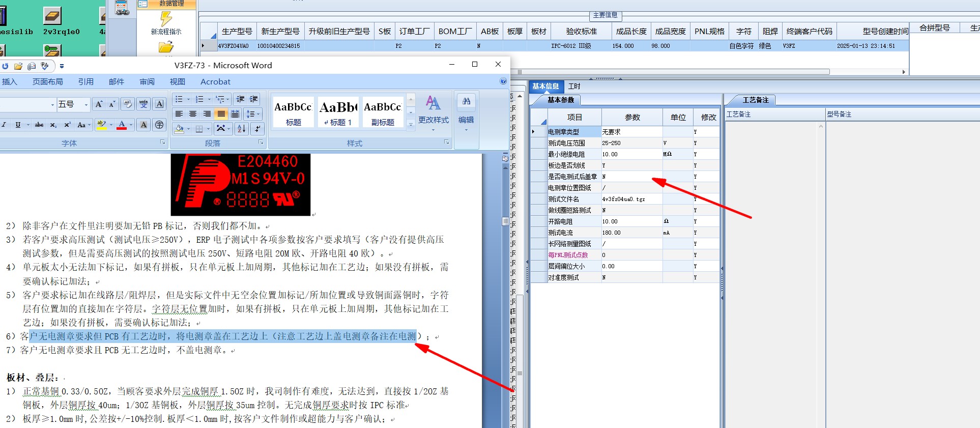The width and height of the screenshot is (980, 428).
Task: Expand the Styles gallery More arrow
Action: [411, 124]
